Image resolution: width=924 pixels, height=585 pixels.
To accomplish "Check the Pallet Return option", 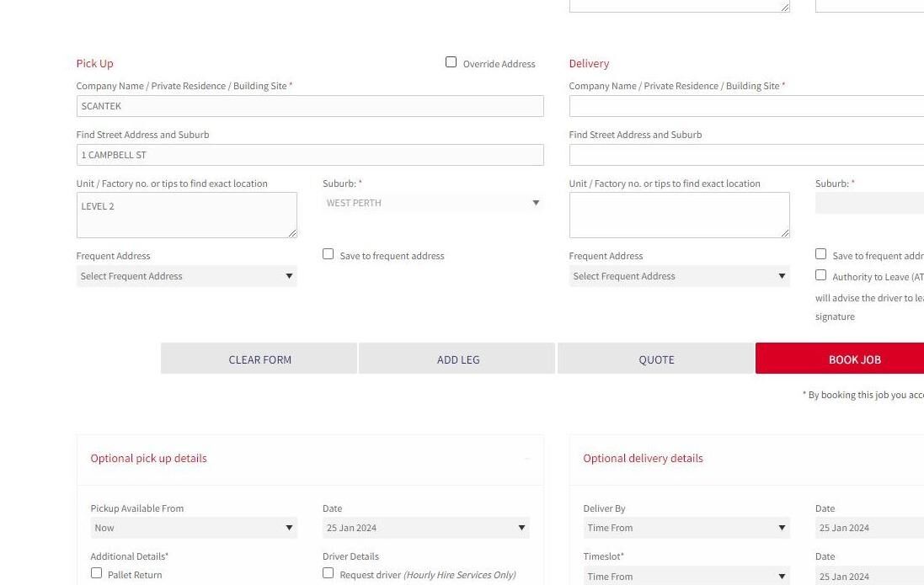I will point(96,572).
